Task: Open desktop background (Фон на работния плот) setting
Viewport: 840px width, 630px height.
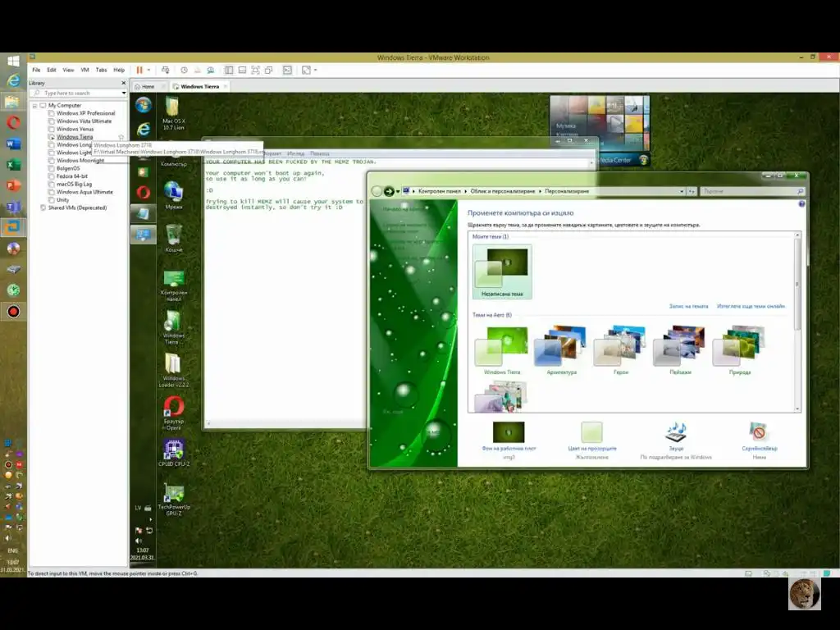Action: (509, 441)
